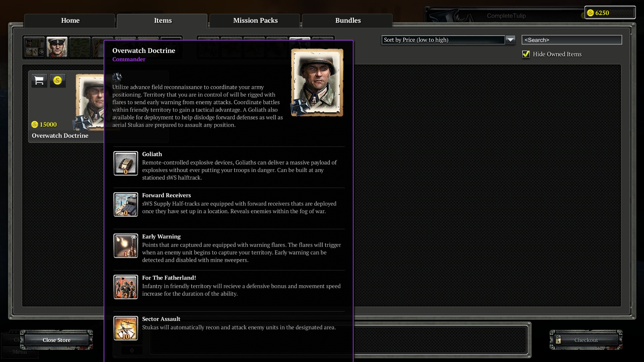
Task: Click the 6250 currency balance display
Action: [610, 13]
